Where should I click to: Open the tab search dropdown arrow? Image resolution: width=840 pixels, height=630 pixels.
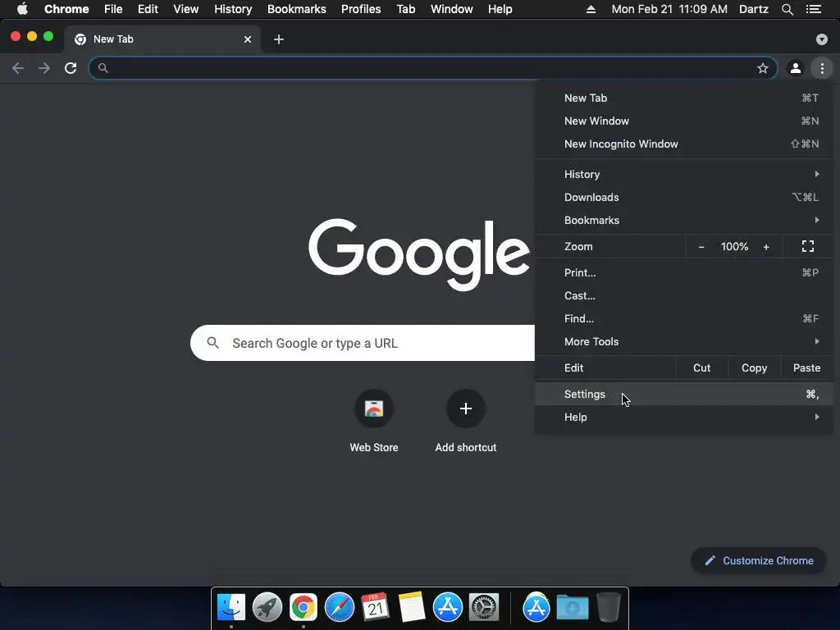[821, 39]
